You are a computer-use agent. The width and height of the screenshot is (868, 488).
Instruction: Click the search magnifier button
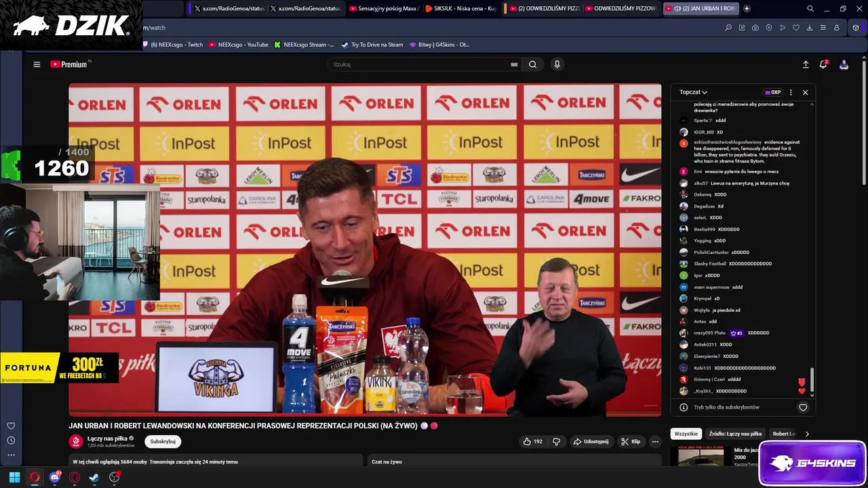click(532, 64)
